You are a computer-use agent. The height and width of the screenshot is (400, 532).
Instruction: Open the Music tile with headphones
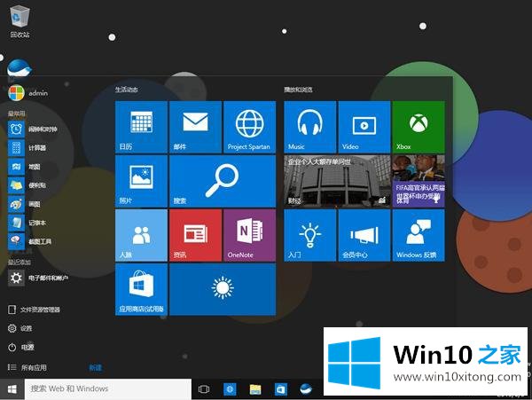[x=310, y=127]
